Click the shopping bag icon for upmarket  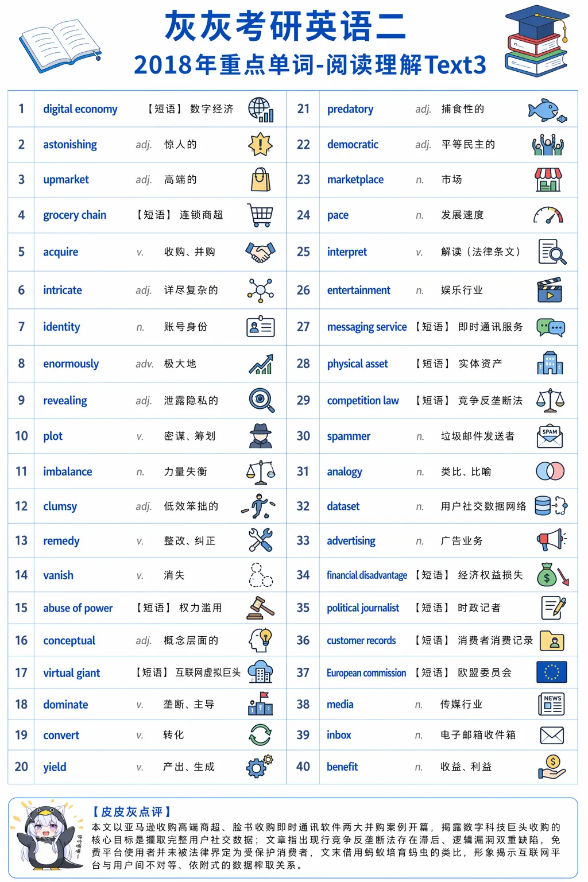[260, 179]
